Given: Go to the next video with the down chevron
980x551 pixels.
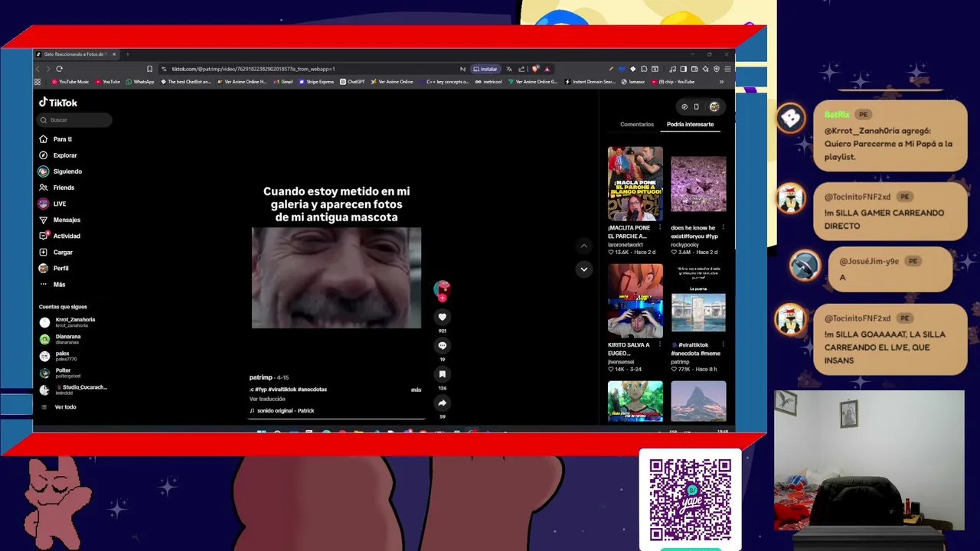Looking at the screenshot, I should [x=583, y=269].
